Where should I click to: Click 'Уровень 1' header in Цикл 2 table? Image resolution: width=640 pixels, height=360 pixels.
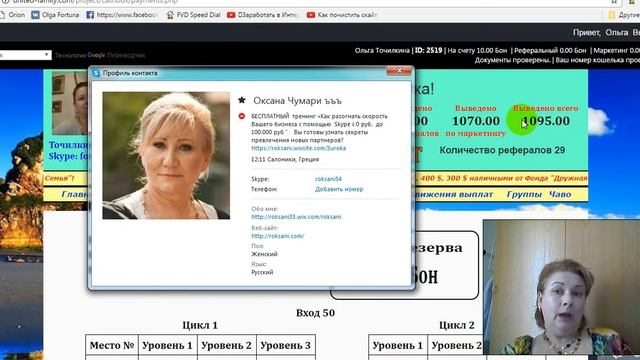pos(398,345)
